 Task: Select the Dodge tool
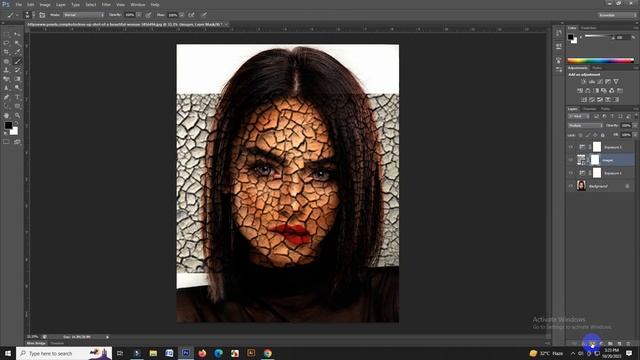coord(17,88)
